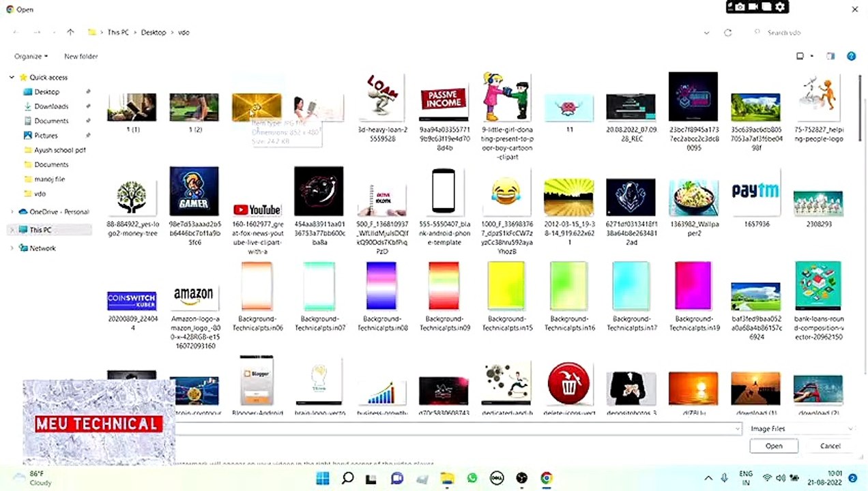Select Background-Technicalpts.in15 yellow background
The width and height of the screenshot is (868, 491).
pyautogui.click(x=506, y=286)
